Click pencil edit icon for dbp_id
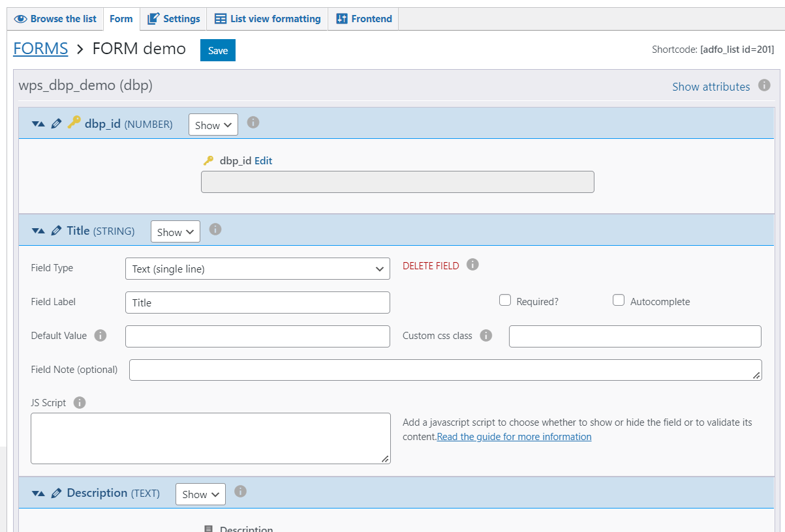The width and height of the screenshot is (785, 532). tap(57, 123)
